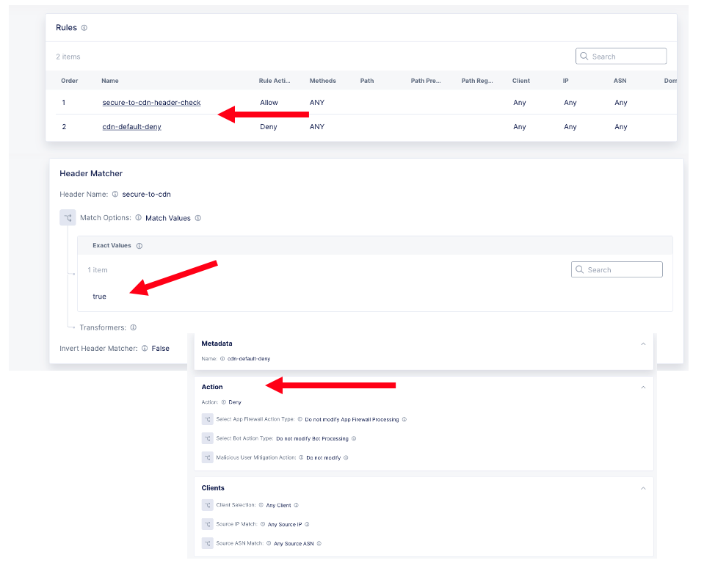Viewport: 704px width, 588px height.
Task: Click branch icon beside App Firewall Action Type
Action: tap(208, 419)
